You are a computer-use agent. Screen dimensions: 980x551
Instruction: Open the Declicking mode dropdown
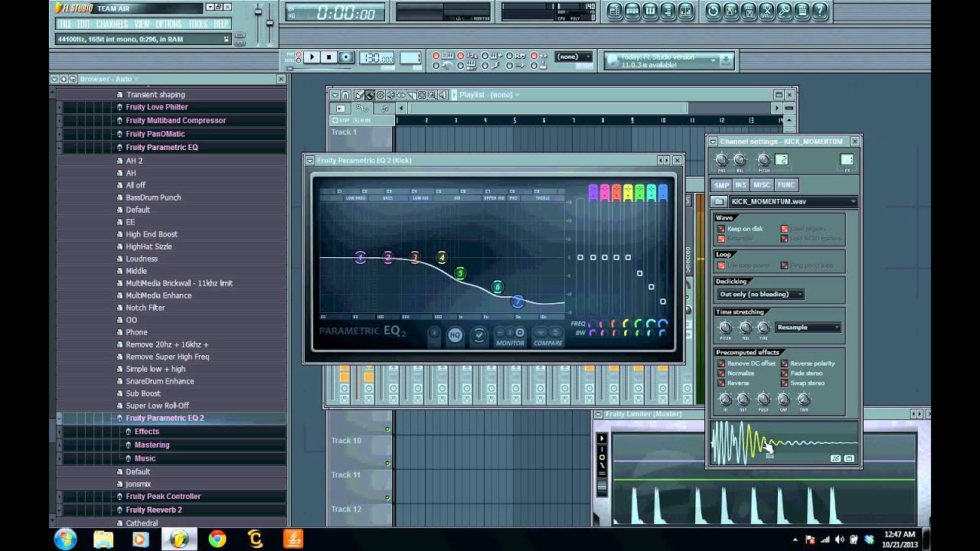pyautogui.click(x=759, y=294)
